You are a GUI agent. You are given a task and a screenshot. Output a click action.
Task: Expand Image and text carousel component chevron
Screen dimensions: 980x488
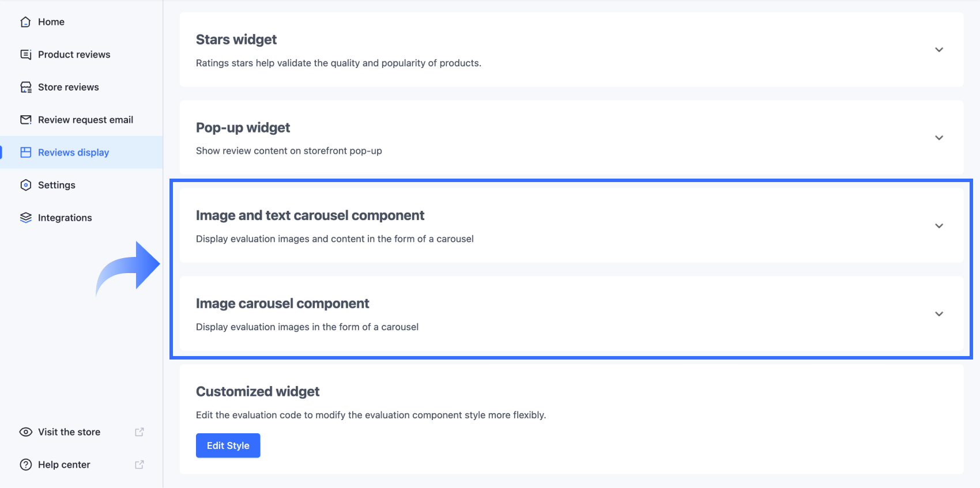coord(939,226)
